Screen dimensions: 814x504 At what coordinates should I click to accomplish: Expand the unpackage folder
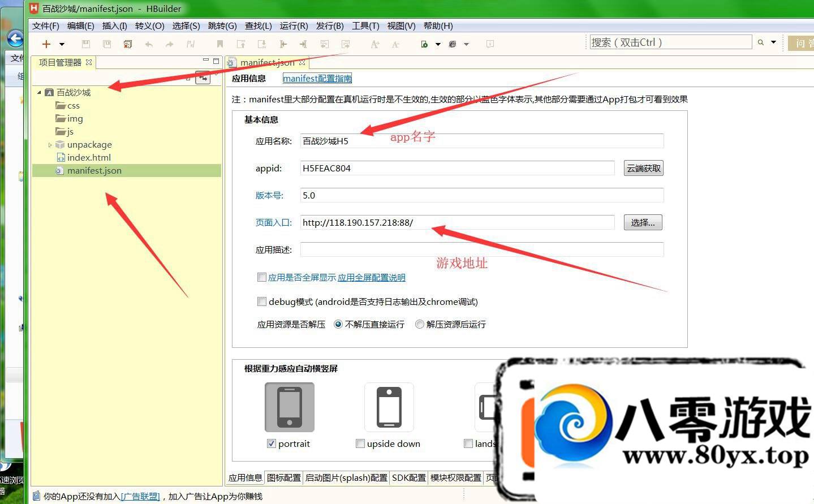50,145
